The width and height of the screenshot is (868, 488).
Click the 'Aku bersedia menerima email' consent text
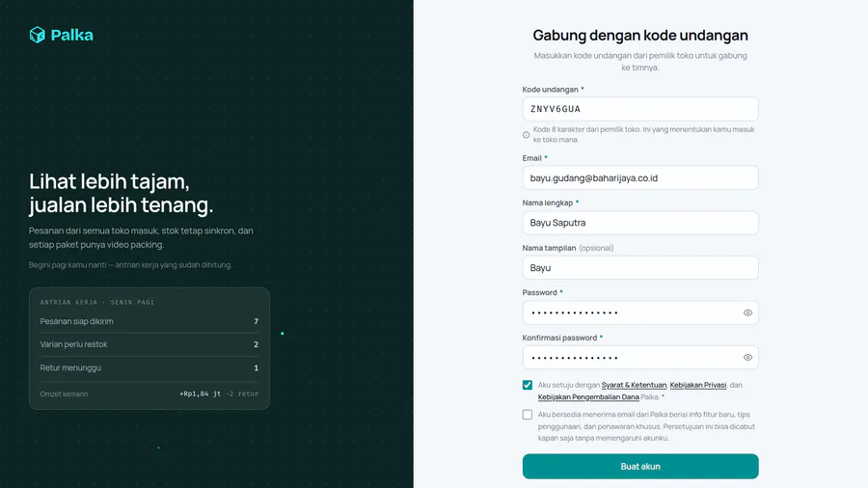[x=646, y=426]
